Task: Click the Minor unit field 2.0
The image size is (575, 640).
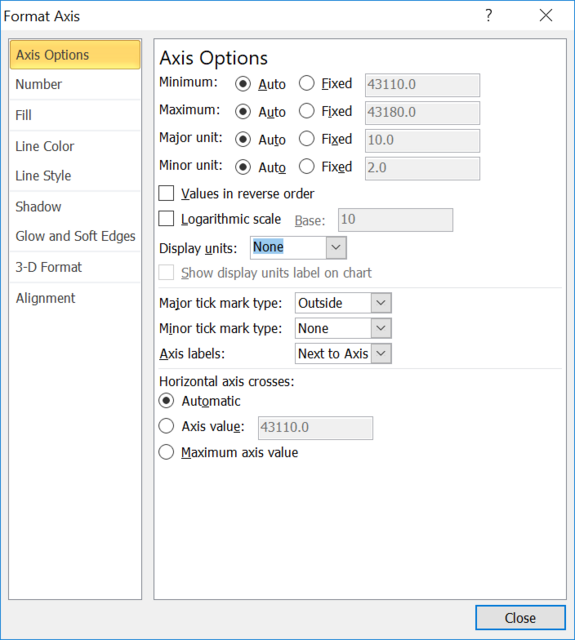Action: 422,168
